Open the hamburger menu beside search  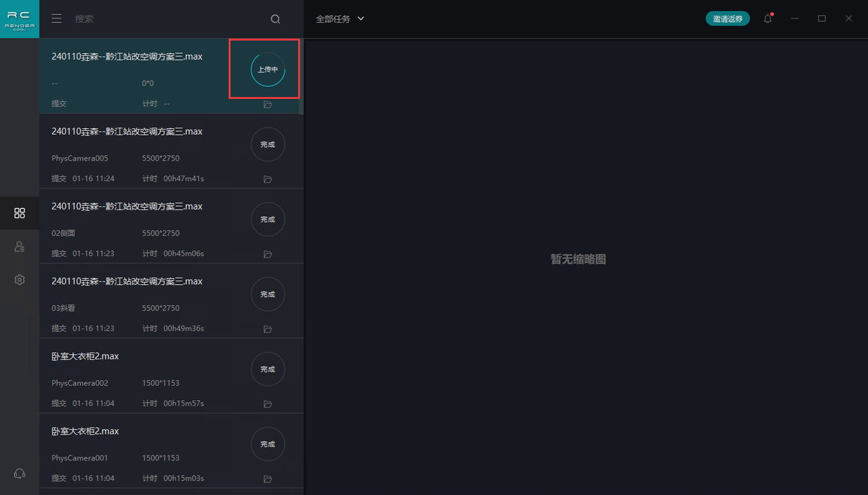(x=57, y=19)
